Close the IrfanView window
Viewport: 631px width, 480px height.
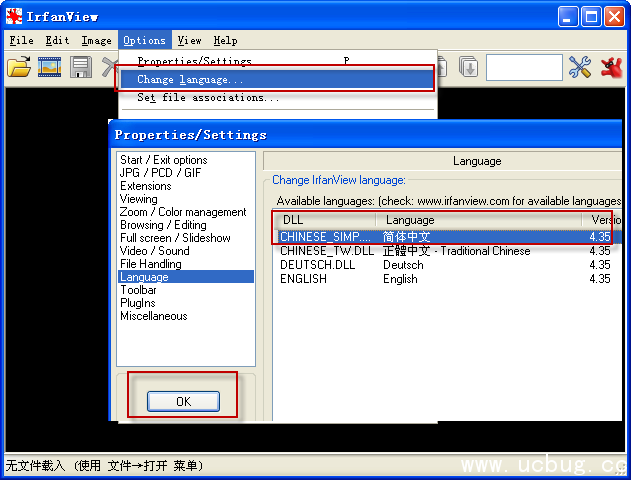point(615,17)
